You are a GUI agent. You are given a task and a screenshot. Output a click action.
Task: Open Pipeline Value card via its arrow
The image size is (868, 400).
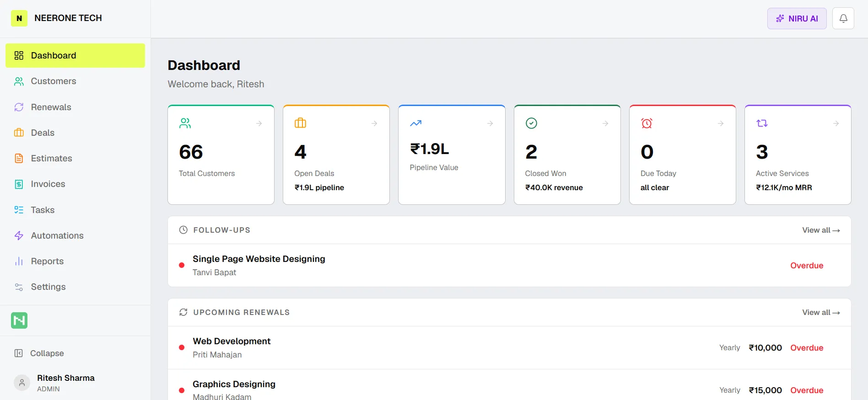tap(490, 123)
